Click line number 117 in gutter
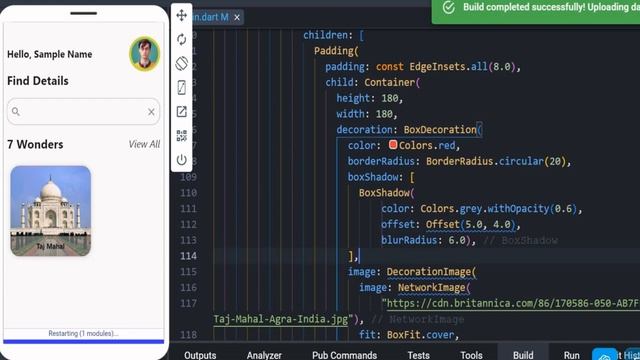The width and height of the screenshot is (640, 360). coord(188,303)
